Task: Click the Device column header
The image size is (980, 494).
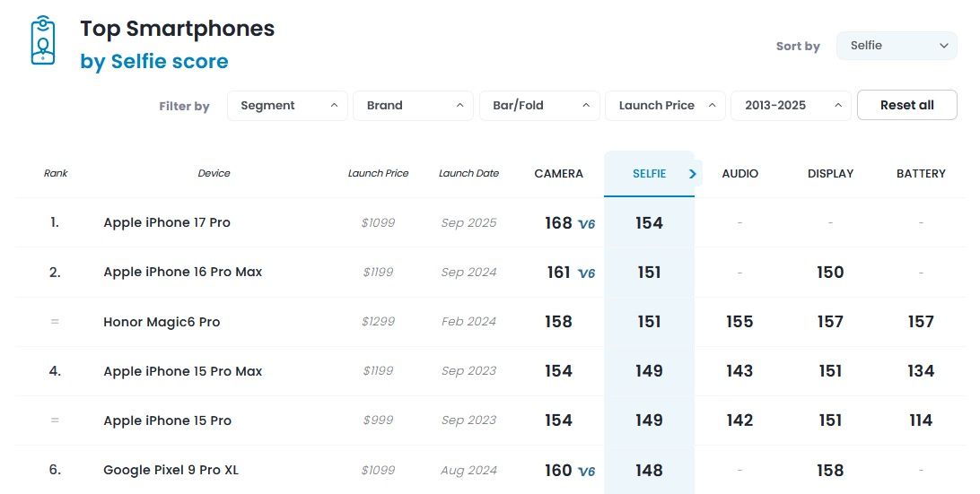Action: 214,173
